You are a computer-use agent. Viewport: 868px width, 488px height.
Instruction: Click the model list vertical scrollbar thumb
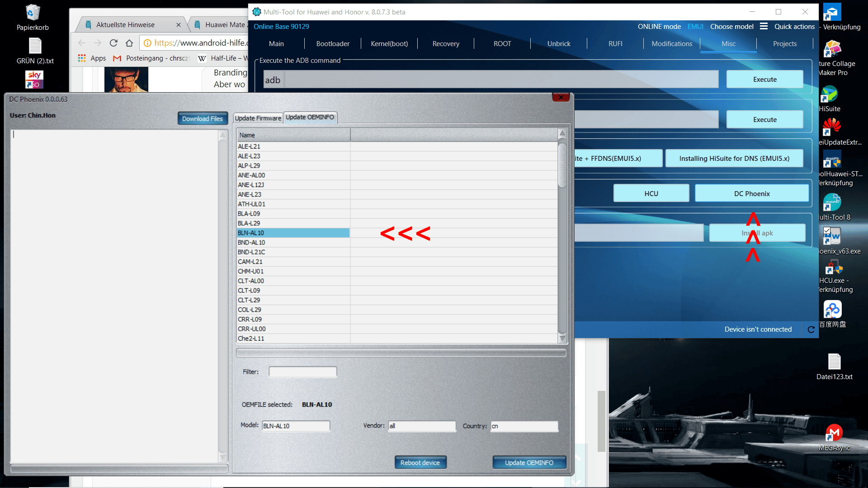click(562, 165)
